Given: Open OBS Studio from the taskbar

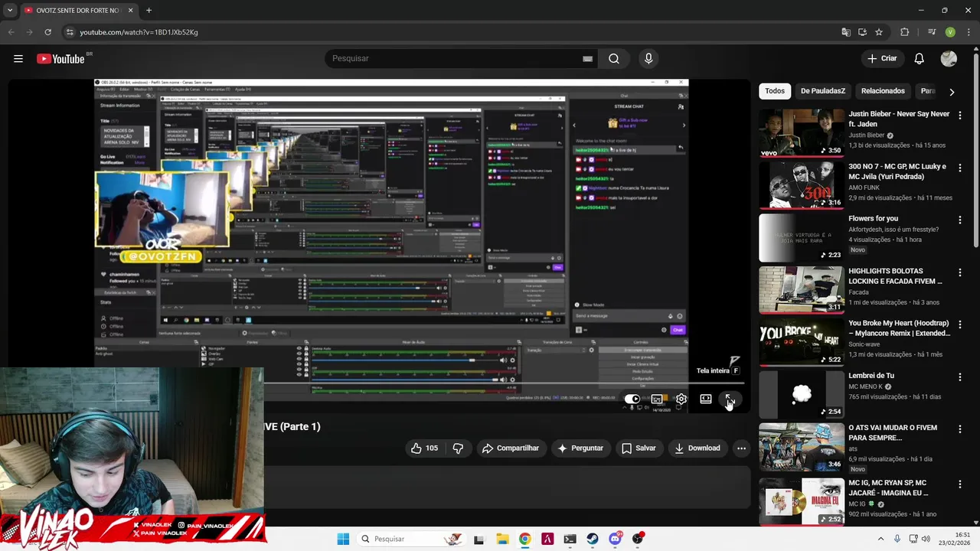Looking at the screenshot, I should click(638, 539).
